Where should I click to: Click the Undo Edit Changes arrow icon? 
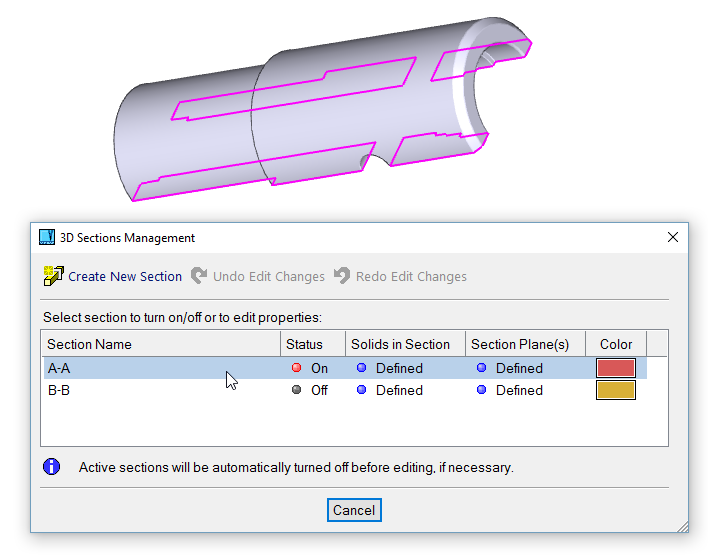click(x=199, y=276)
